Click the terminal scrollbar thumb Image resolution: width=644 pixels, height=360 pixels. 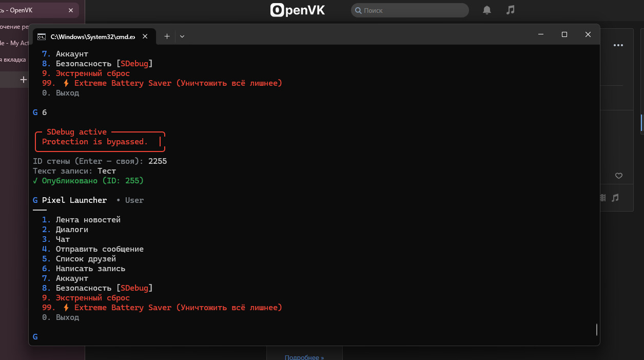click(x=596, y=329)
